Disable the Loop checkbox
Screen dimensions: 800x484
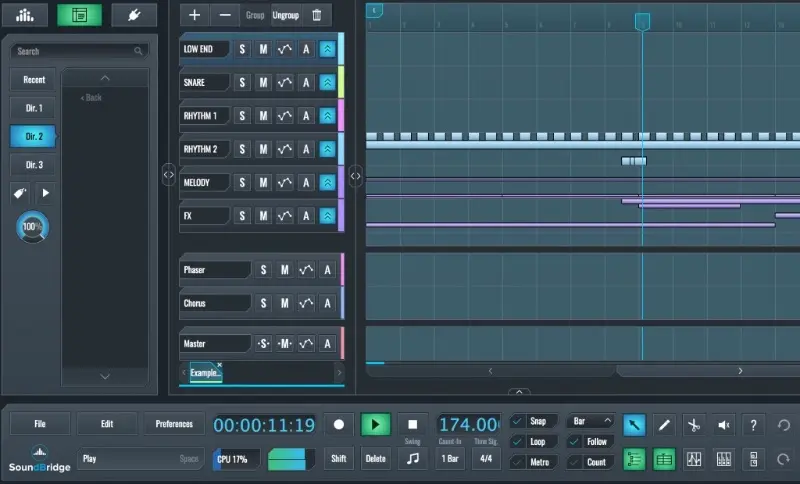click(517, 442)
